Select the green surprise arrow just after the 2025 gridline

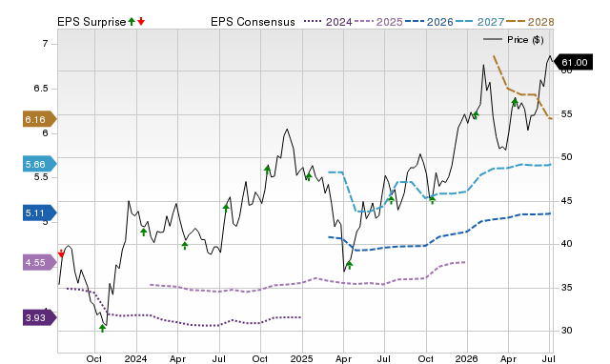tap(309, 177)
